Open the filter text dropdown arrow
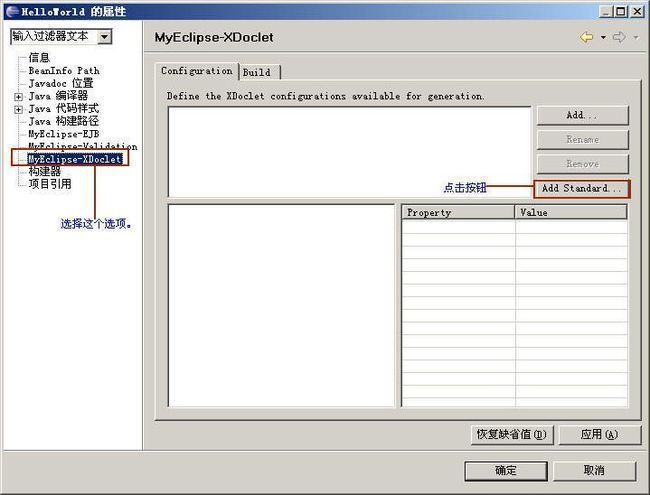 pyautogui.click(x=104, y=37)
